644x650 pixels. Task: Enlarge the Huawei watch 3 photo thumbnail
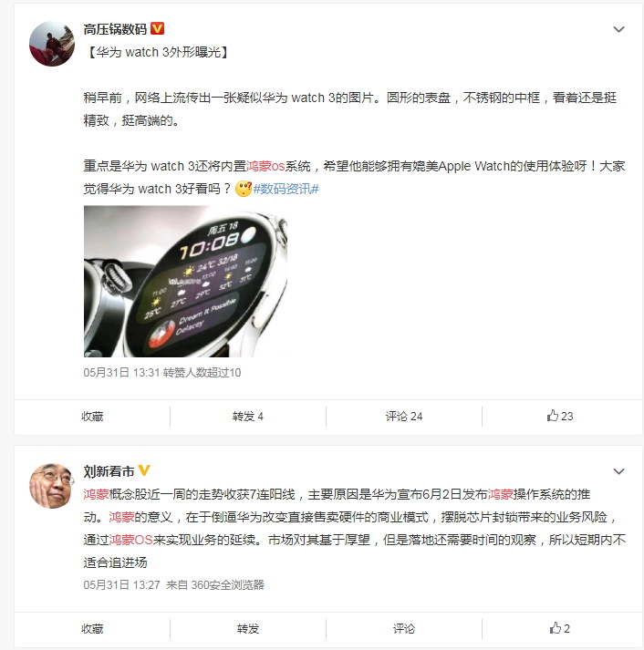pyautogui.click(x=185, y=281)
